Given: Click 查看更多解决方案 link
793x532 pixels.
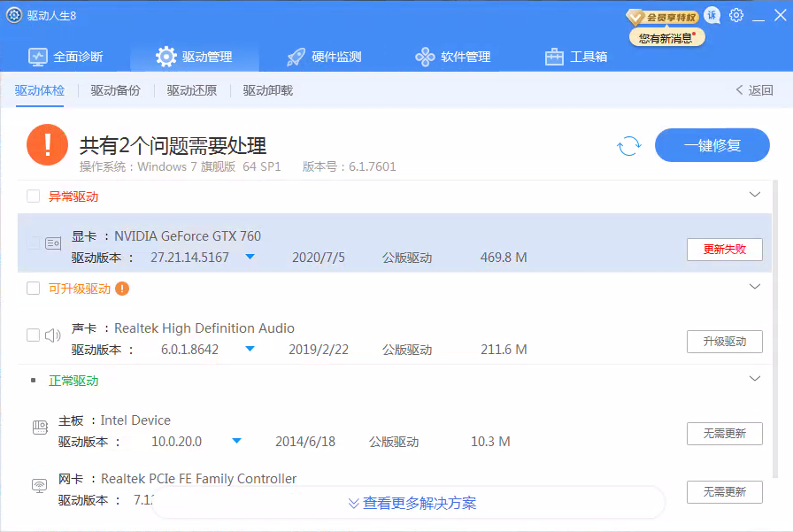Looking at the screenshot, I should pyautogui.click(x=412, y=503).
